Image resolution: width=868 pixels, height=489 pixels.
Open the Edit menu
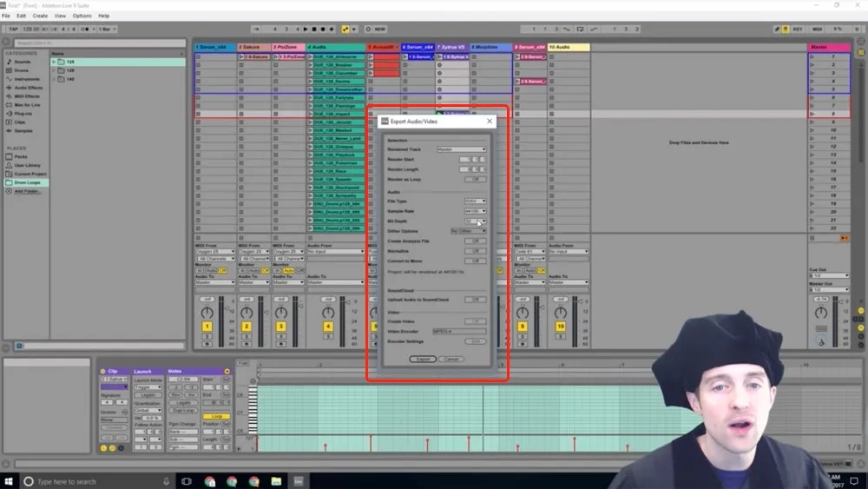pyautogui.click(x=21, y=16)
